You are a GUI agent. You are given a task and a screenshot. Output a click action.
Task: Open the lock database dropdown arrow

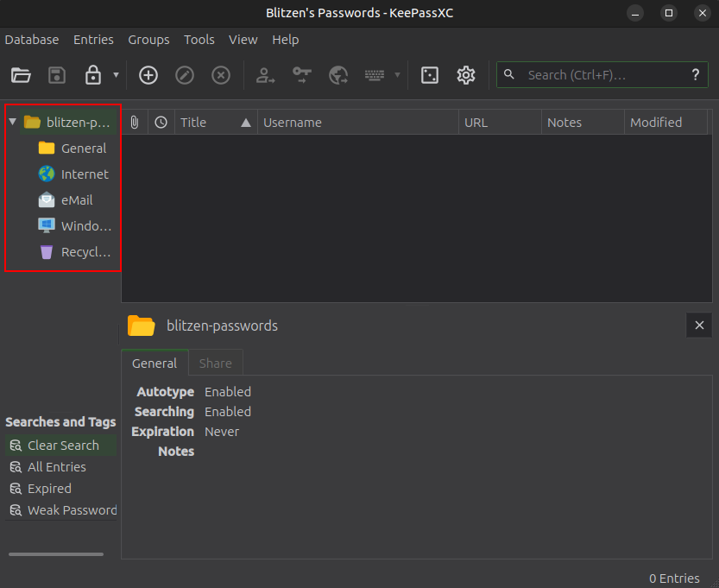pos(116,75)
